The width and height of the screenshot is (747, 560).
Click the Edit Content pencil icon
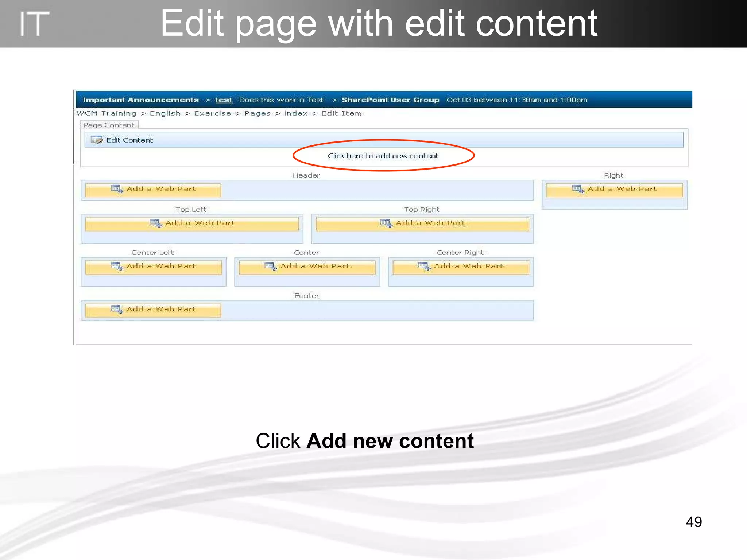click(x=97, y=140)
